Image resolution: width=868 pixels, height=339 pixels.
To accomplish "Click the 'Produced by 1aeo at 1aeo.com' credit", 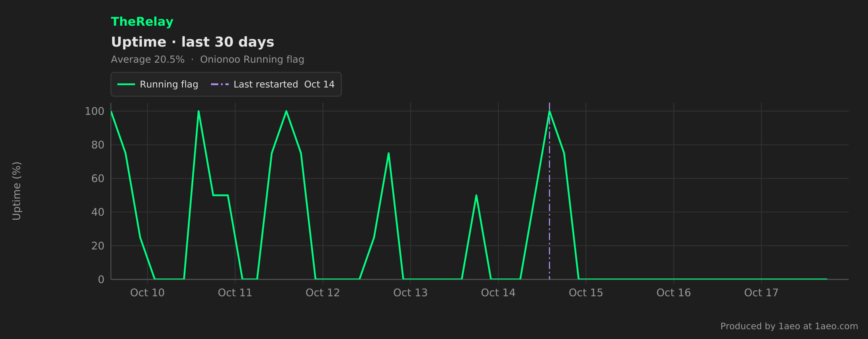I will point(789,326).
